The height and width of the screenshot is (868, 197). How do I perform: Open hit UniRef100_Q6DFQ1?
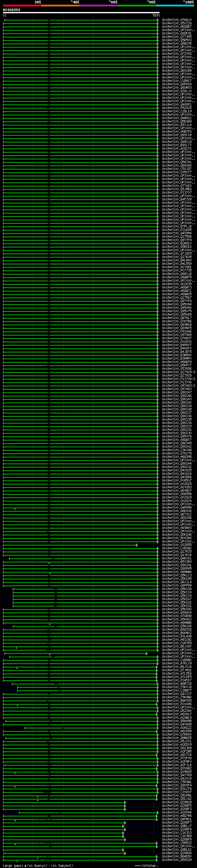tap(177, 33)
